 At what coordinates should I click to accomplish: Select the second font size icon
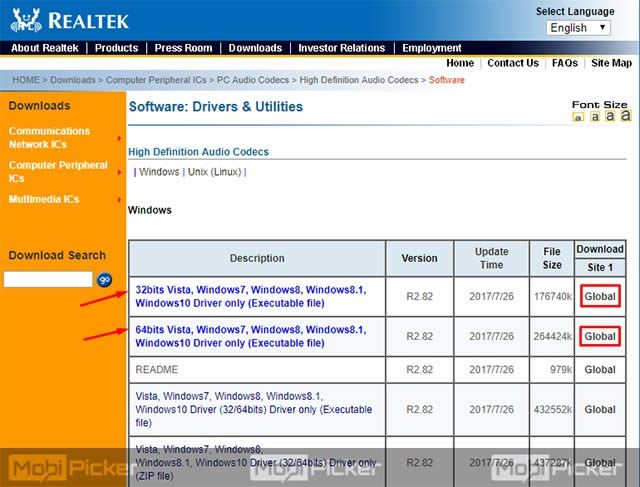point(594,117)
